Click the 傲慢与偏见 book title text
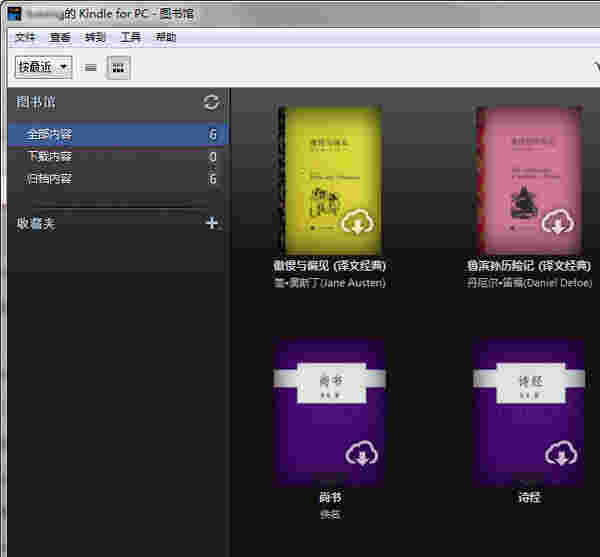Viewport: 600px width, 557px height. point(329,266)
